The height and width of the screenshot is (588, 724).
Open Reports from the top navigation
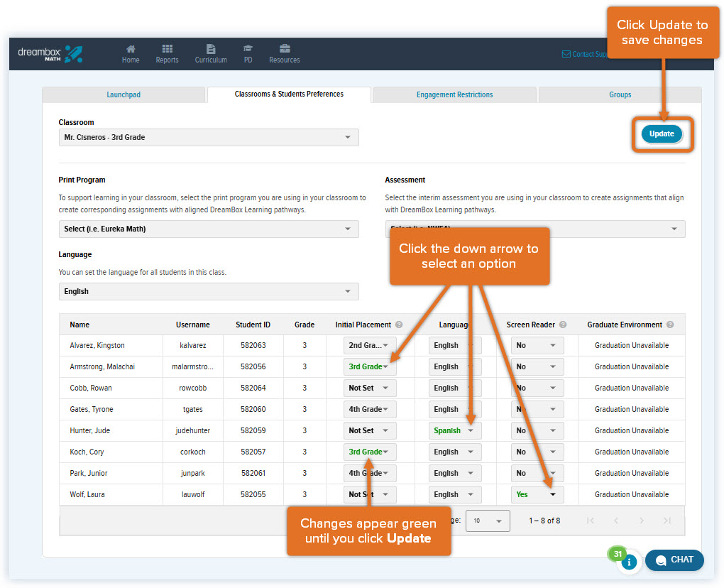point(167,50)
